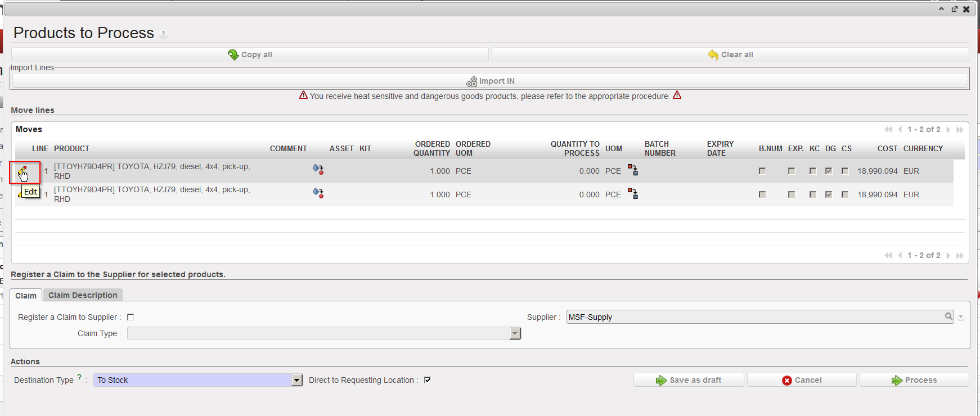Click the dropdown arrow beside Supplier search

961,317
